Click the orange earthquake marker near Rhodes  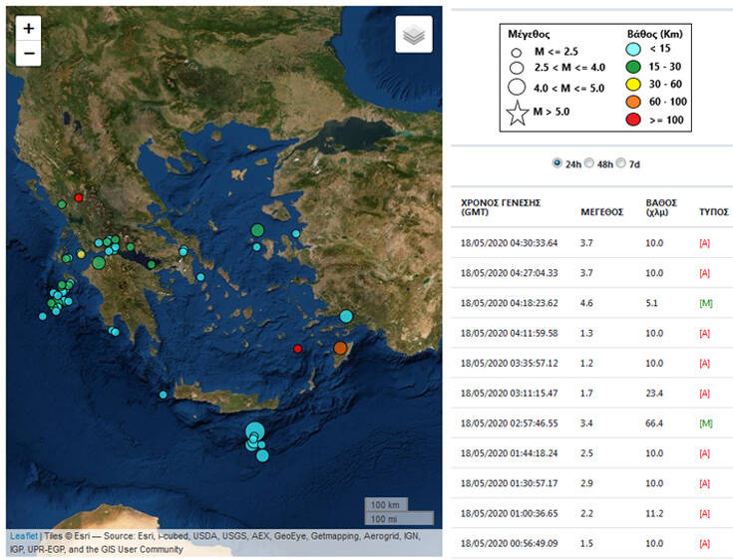pos(340,348)
